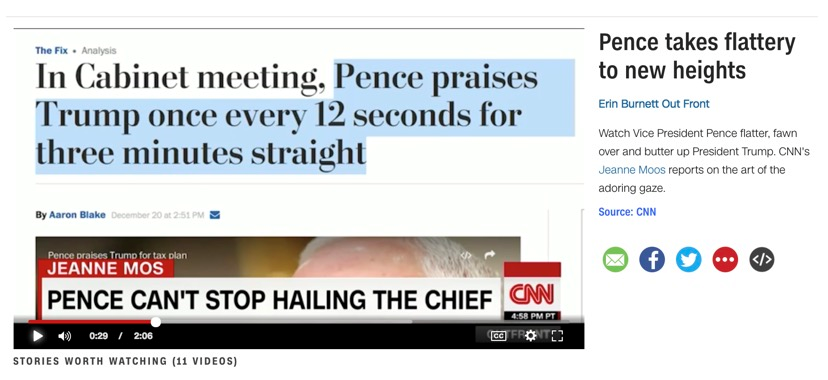Share the story on Twitter

coord(689,260)
